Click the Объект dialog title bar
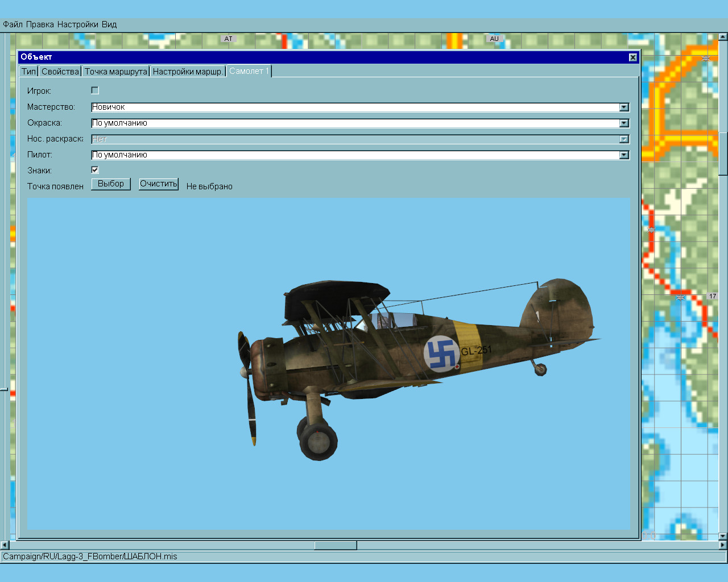728x582 pixels. [329, 57]
